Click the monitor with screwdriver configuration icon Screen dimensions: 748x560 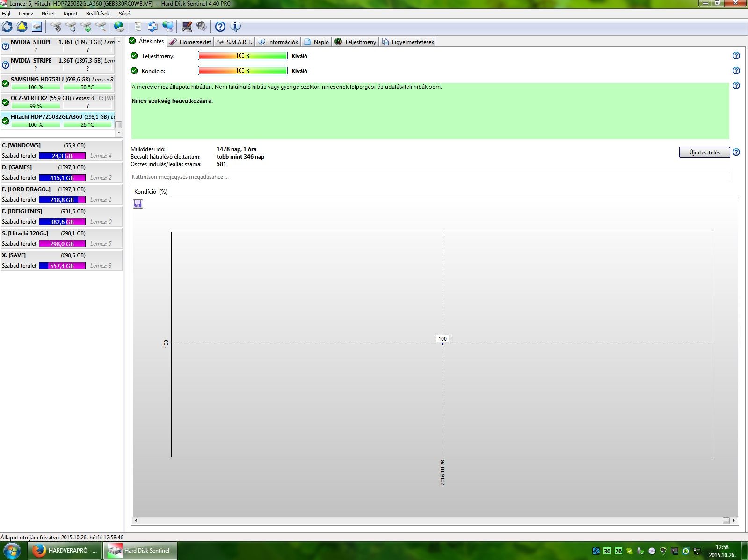coord(186,27)
